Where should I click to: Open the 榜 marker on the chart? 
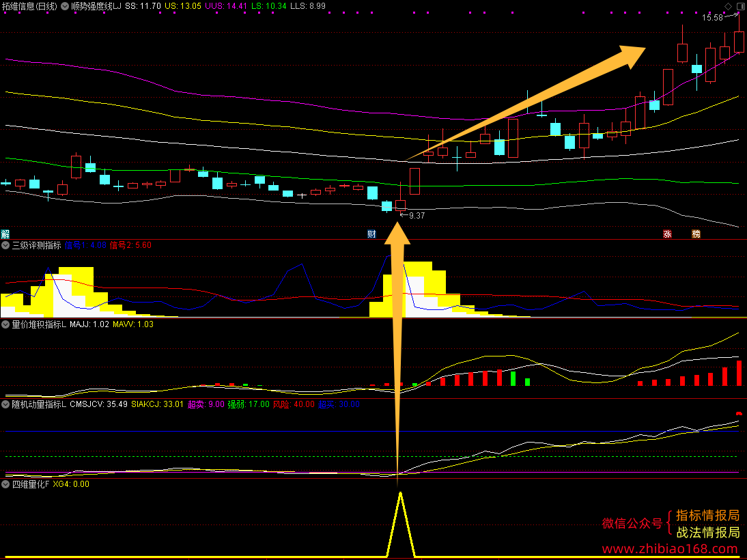click(x=696, y=234)
